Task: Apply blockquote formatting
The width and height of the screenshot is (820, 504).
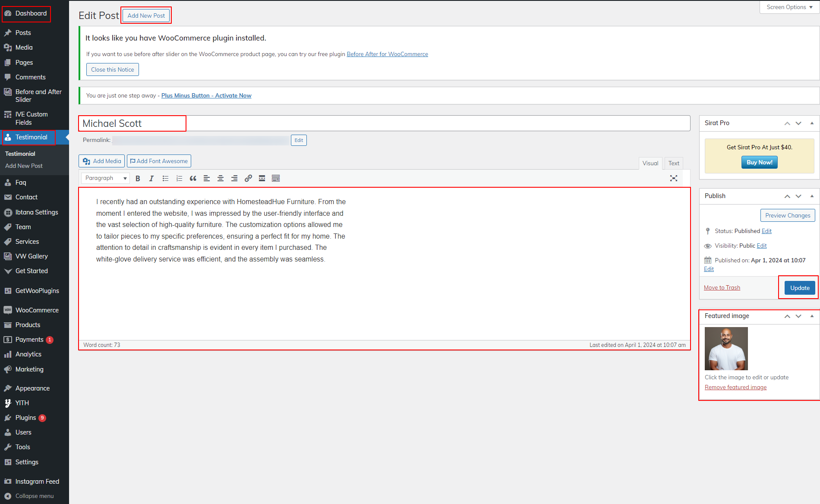Action: click(193, 178)
